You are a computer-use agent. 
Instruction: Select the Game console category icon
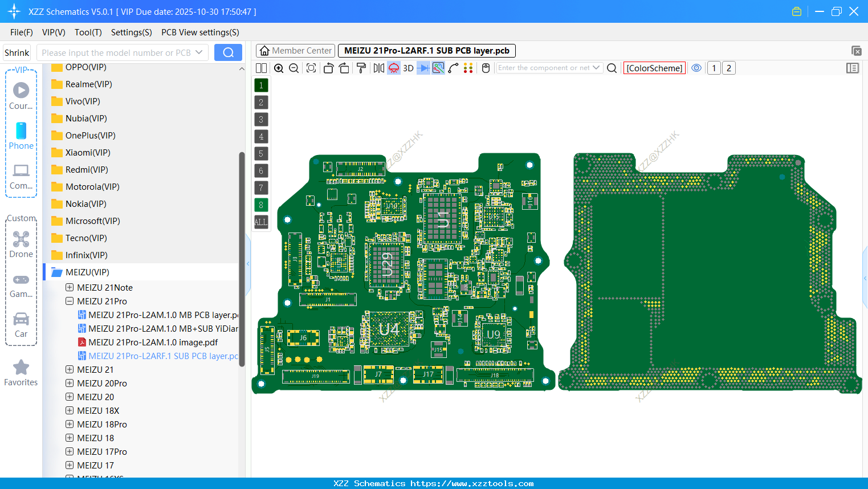point(21,285)
